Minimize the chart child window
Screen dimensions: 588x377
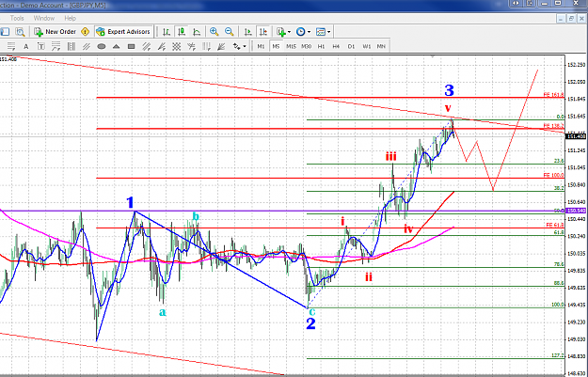point(561,19)
